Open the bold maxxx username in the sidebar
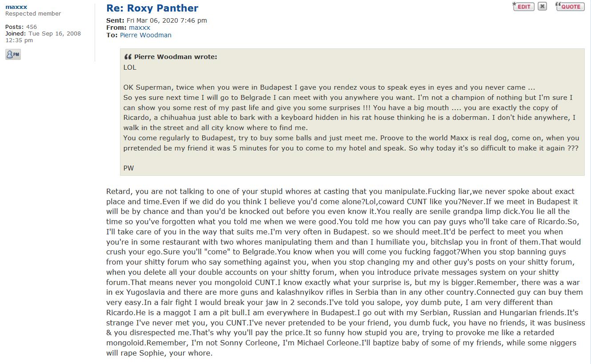The width and height of the screenshot is (591, 364). click(x=16, y=7)
